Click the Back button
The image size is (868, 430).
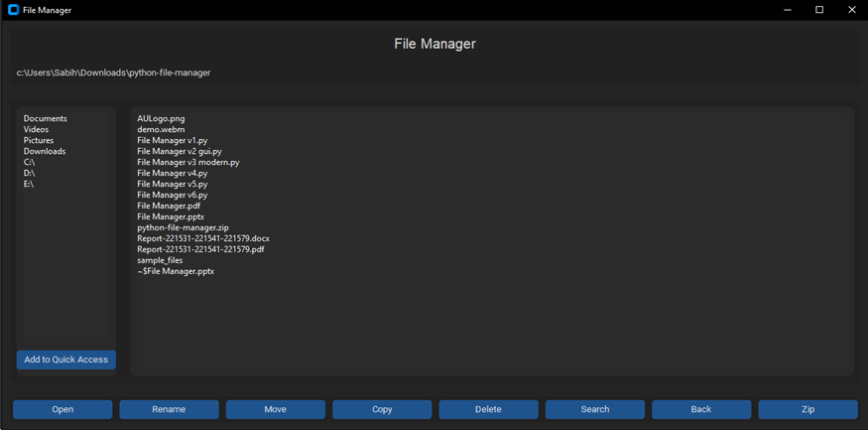click(x=701, y=409)
